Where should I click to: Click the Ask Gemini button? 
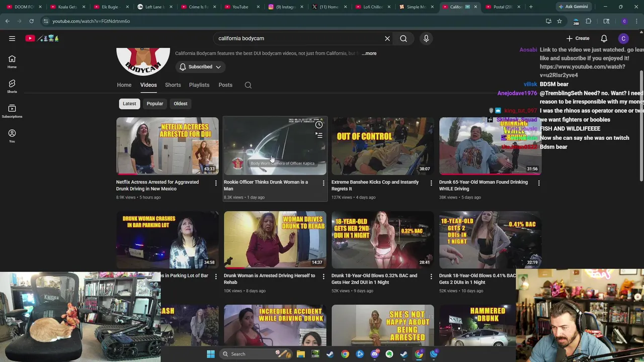[x=573, y=7]
